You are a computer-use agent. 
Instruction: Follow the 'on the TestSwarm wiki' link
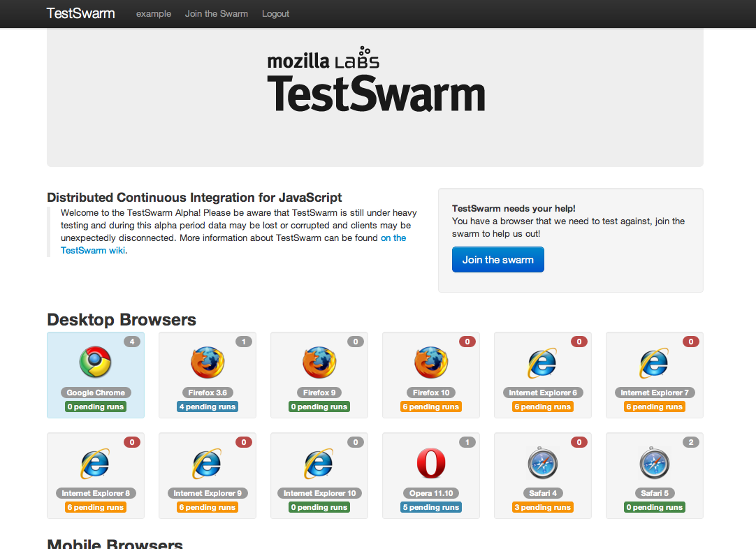(393, 237)
